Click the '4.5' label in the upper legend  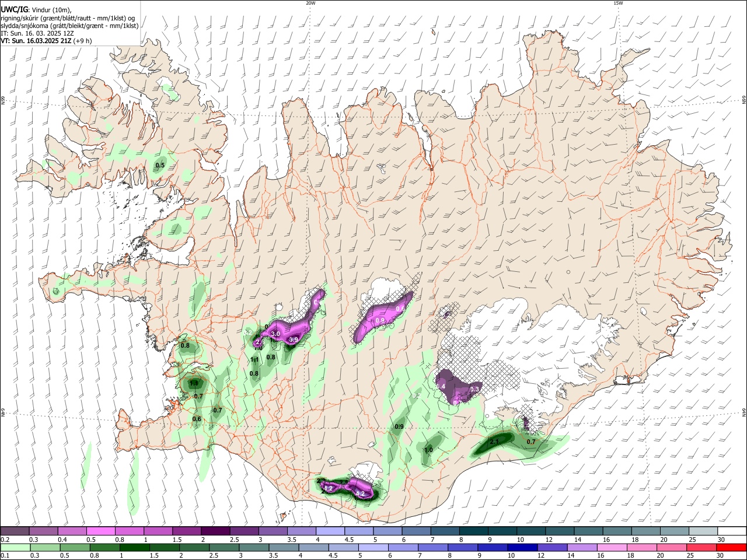pyautogui.click(x=349, y=540)
